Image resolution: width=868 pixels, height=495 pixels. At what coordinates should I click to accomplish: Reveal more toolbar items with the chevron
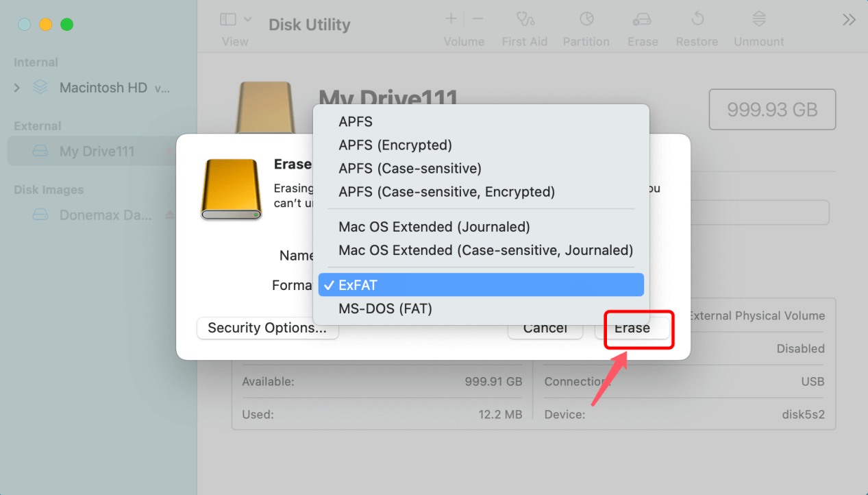(850, 21)
